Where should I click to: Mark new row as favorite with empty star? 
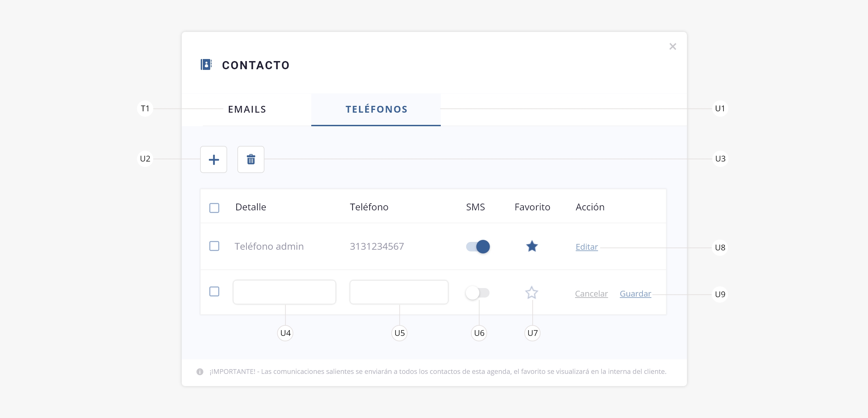pos(532,293)
